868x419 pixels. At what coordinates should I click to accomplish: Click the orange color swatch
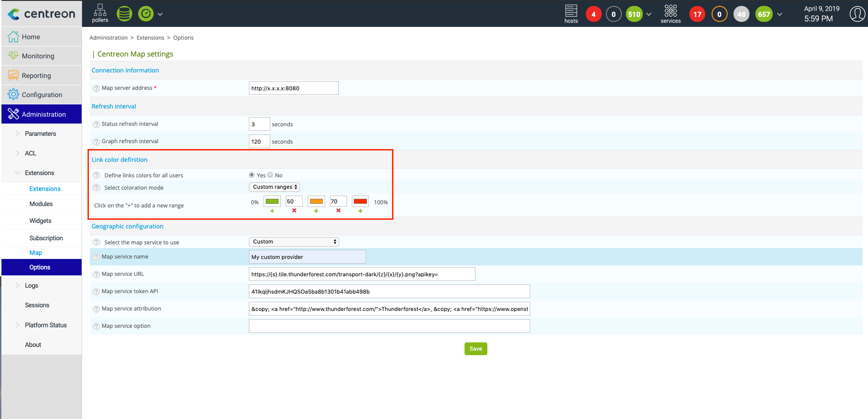[x=316, y=202]
